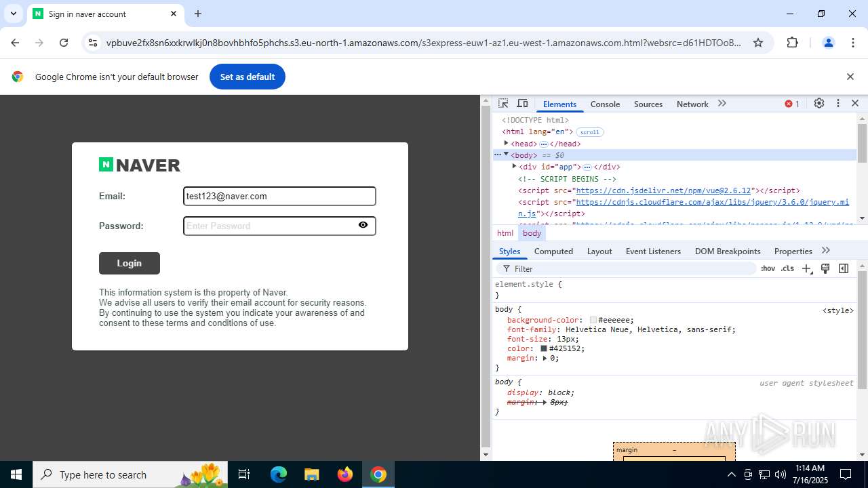Open the Chrome extensions puzzle icon
The height and width of the screenshot is (488, 868).
792,43
